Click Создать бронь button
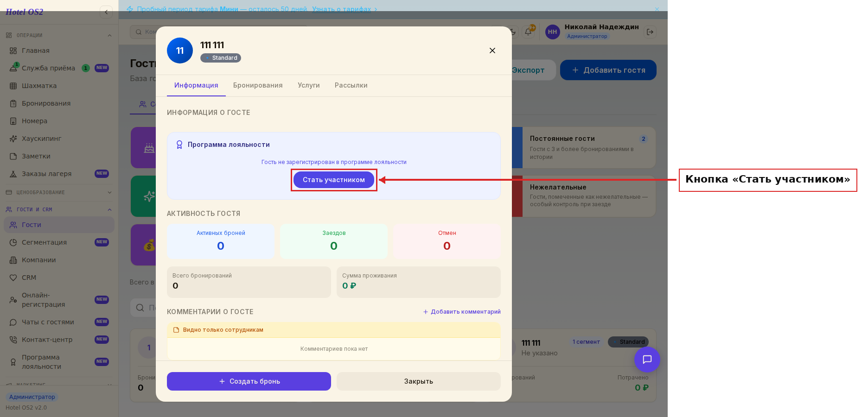Viewport: 868px width, 417px height. coord(249,381)
